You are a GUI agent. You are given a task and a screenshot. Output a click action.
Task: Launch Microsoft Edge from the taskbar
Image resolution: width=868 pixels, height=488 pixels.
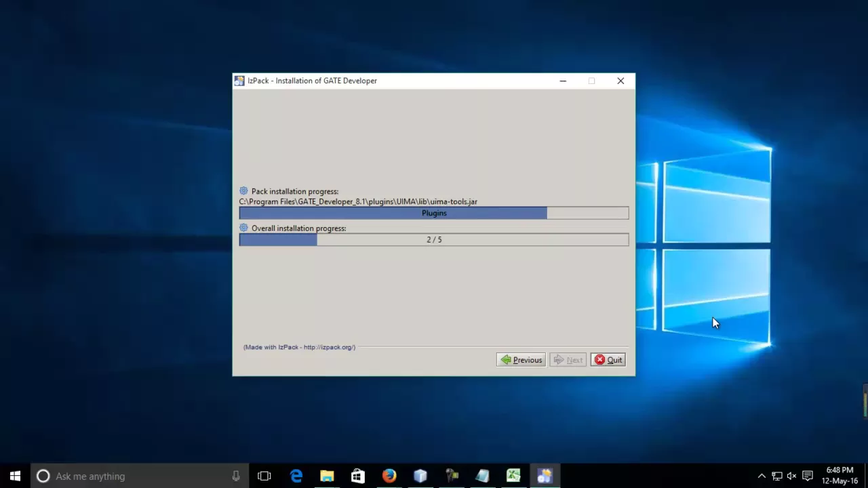pos(296,476)
